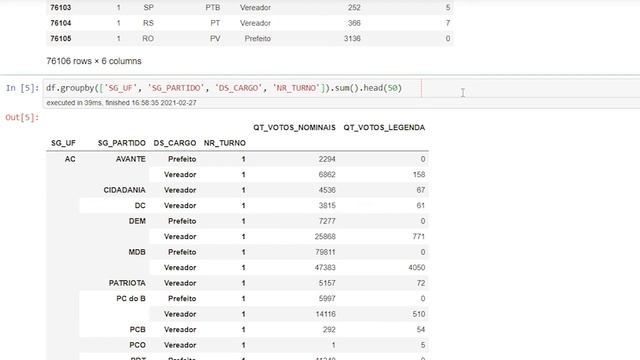Click the 54 legenda value in PCB row
Image resolution: width=640 pixels, height=360 pixels.
(421, 330)
